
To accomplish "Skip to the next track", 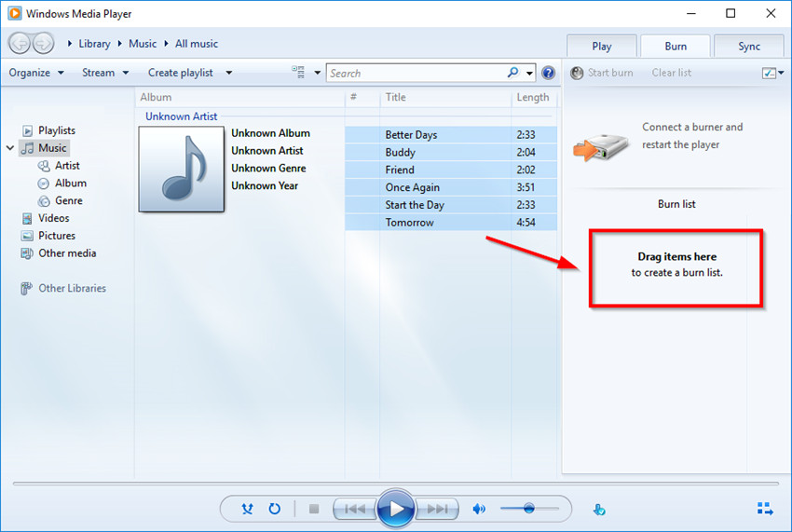I will point(437,509).
